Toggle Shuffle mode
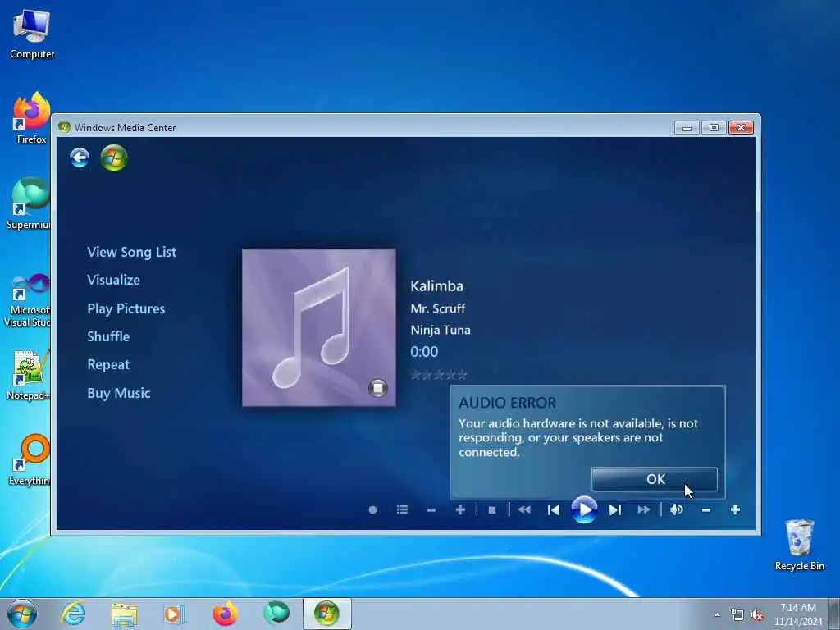This screenshot has width=840, height=630. [x=108, y=336]
